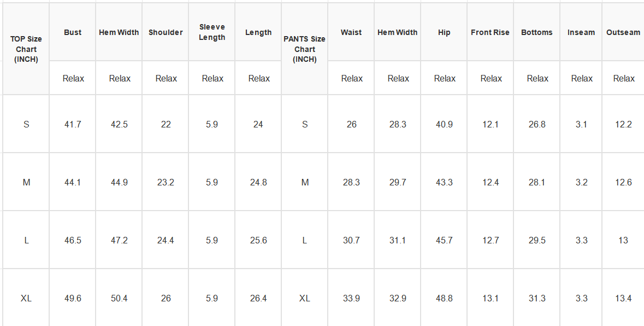The image size is (644, 326).
Task: Click the size S bottoms value 26.8
Action: (x=537, y=124)
